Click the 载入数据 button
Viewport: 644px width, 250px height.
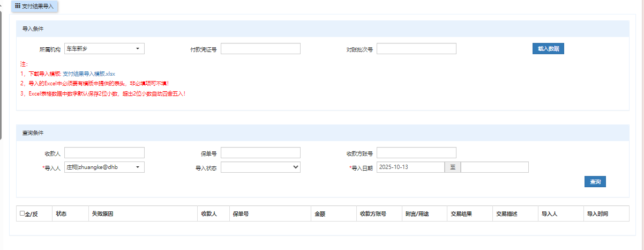tap(548, 49)
